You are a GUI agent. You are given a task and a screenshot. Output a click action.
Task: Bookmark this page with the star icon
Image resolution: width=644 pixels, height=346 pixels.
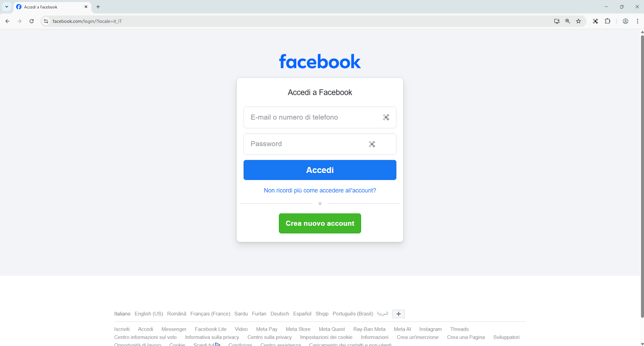click(x=578, y=21)
